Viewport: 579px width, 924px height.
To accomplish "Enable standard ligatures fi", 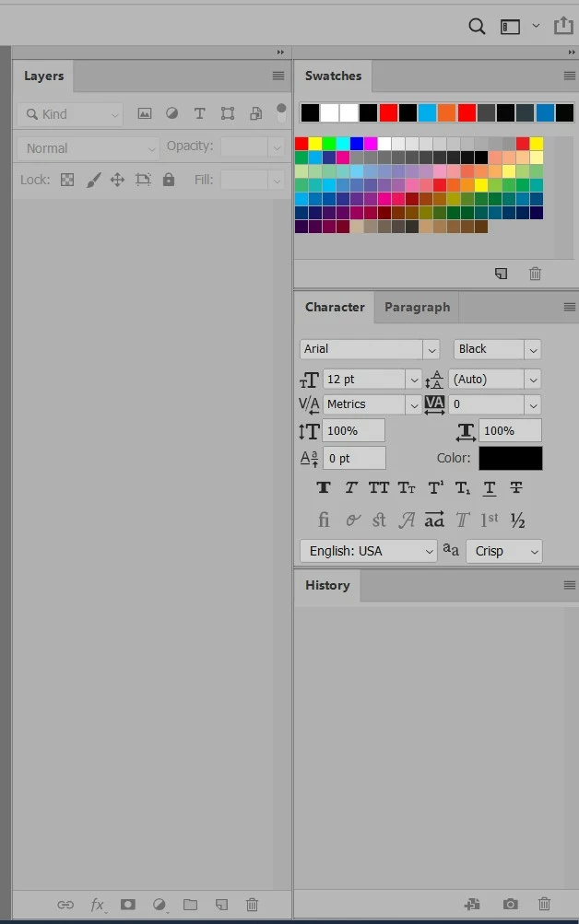I will tap(324, 520).
